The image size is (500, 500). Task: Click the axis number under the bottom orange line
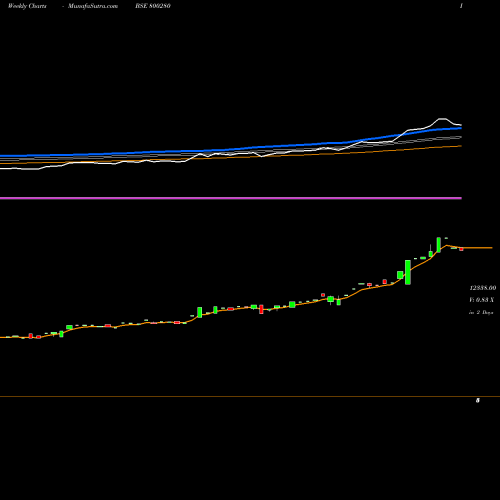click(x=478, y=400)
